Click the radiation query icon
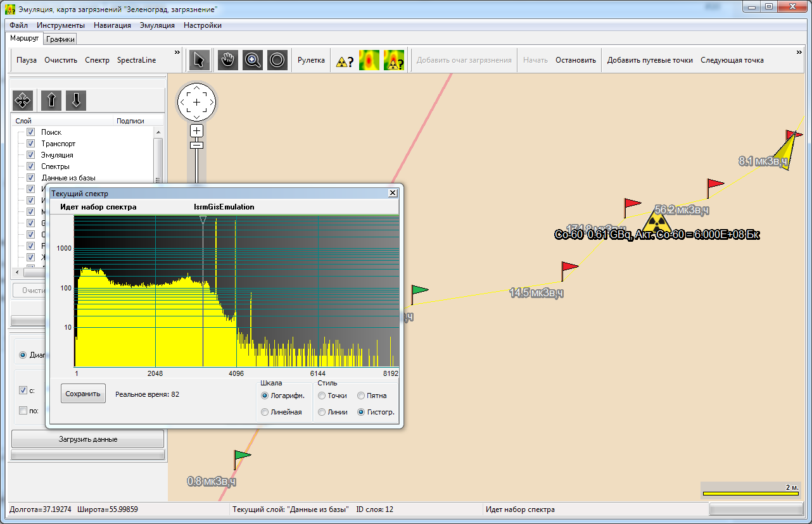This screenshot has width=812, height=524. pyautogui.click(x=344, y=61)
